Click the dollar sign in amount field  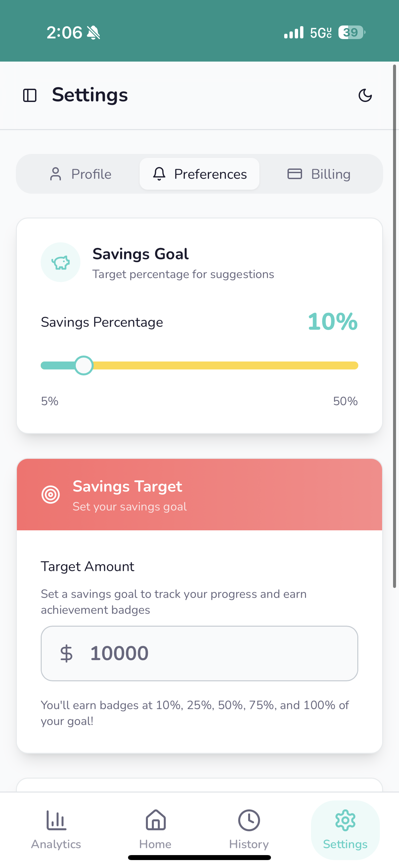click(66, 653)
